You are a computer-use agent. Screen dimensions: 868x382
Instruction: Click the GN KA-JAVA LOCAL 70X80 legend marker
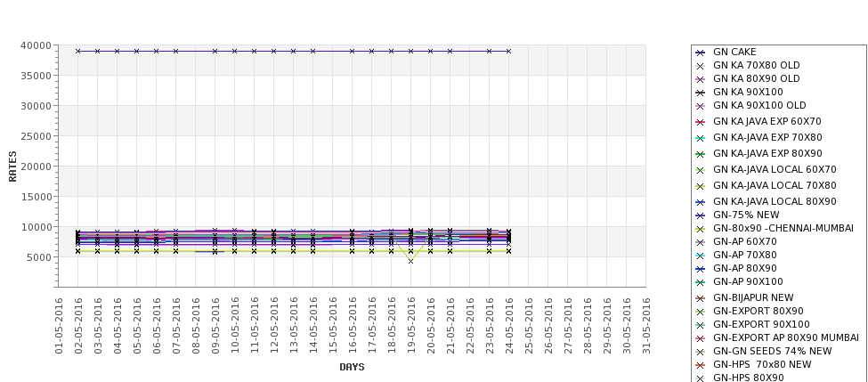(x=701, y=186)
